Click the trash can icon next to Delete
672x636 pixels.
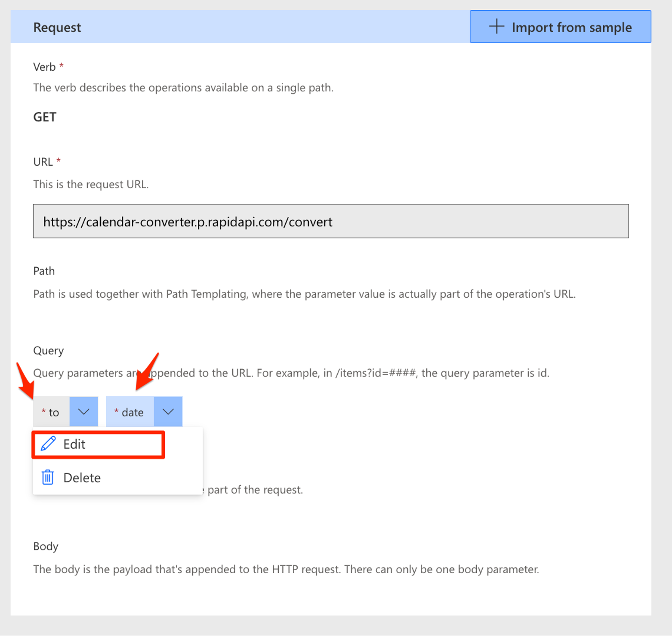pyautogui.click(x=47, y=477)
